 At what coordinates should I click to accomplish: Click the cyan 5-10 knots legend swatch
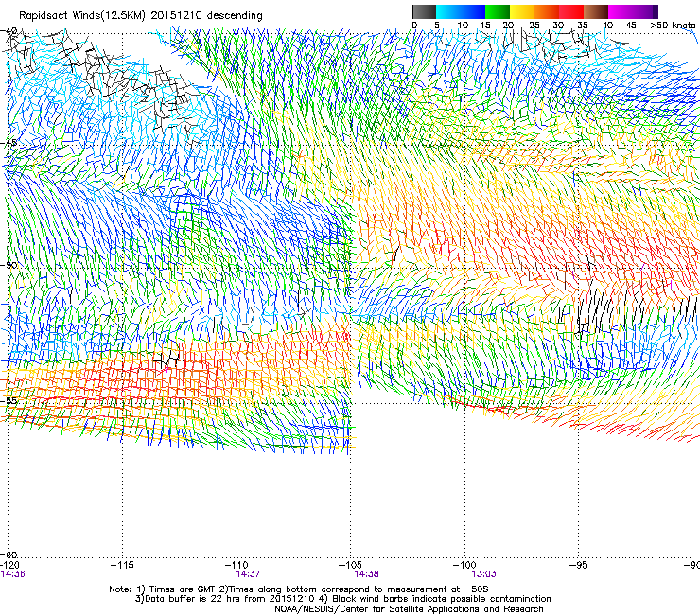point(448,11)
